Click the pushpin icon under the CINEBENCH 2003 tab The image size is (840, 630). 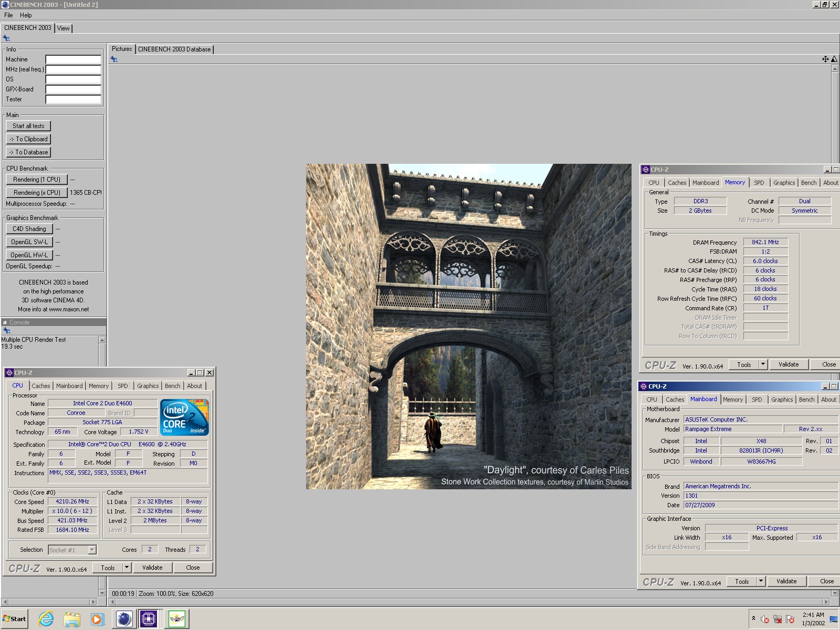point(6,38)
